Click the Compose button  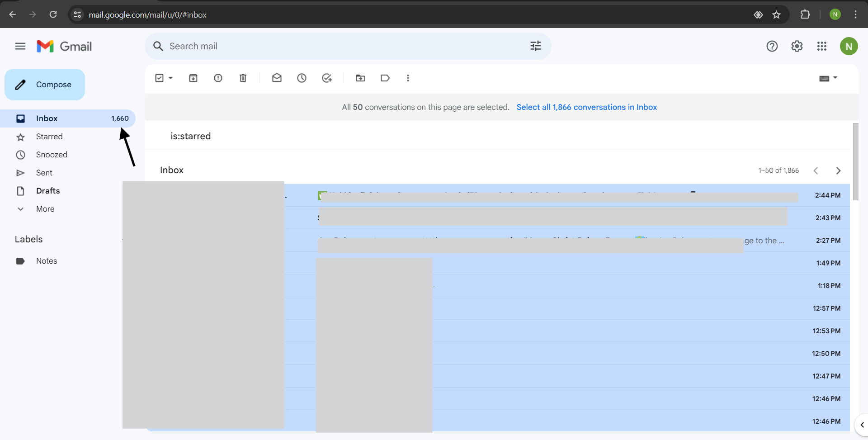(x=45, y=85)
